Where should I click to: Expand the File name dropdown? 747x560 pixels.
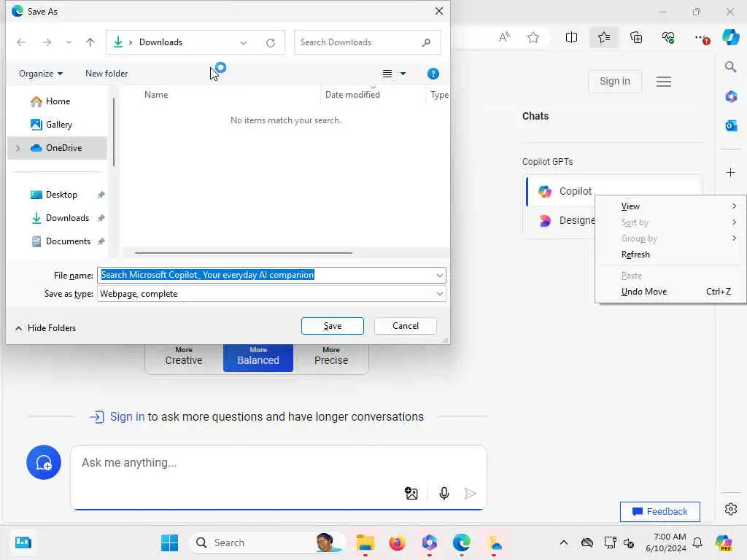[x=439, y=275]
